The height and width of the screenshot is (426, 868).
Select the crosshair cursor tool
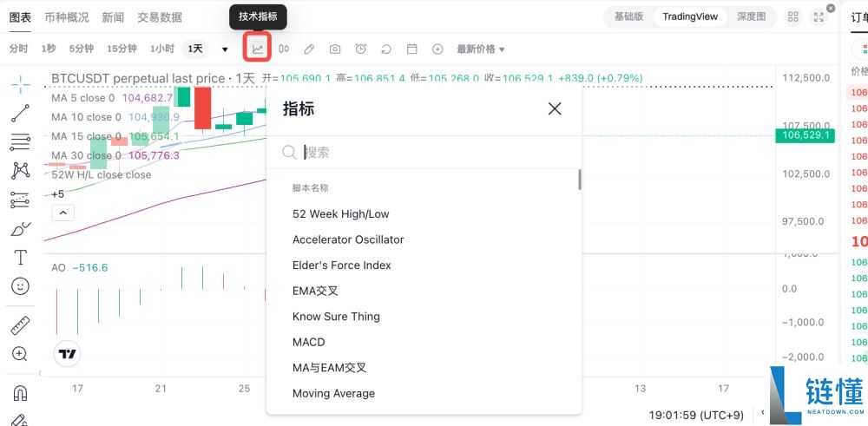pyautogui.click(x=21, y=85)
